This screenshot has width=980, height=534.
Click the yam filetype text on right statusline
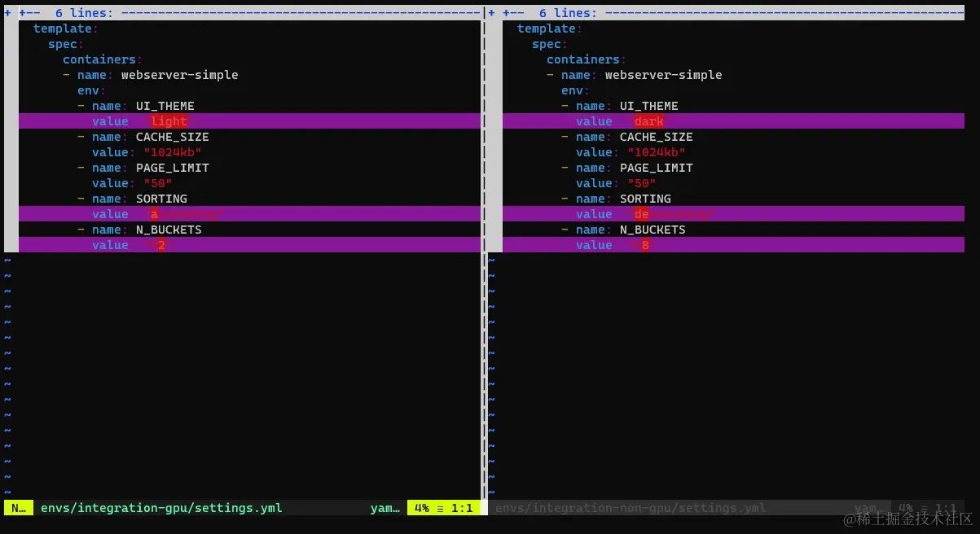click(868, 507)
